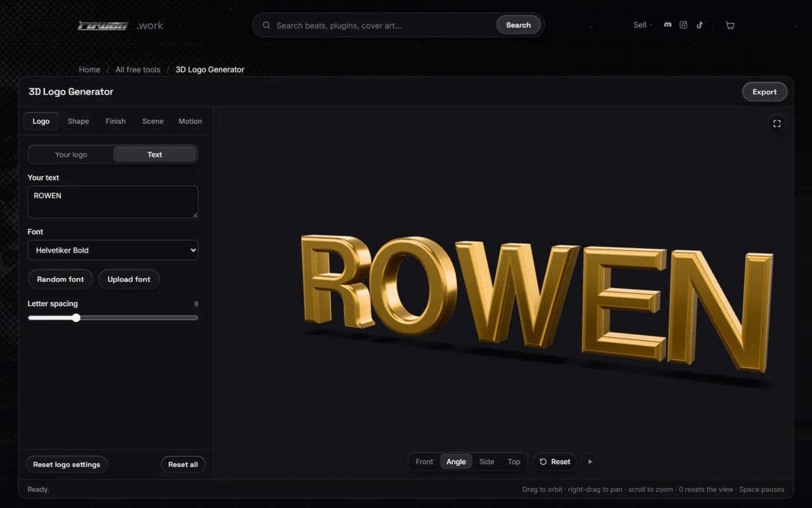Click the Your text input field
This screenshot has height=508, width=812.
click(x=113, y=202)
